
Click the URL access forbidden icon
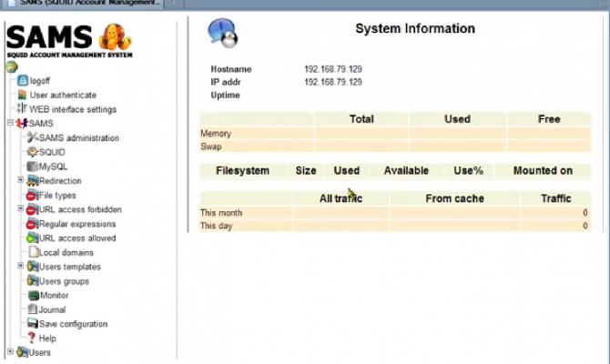[32, 209]
